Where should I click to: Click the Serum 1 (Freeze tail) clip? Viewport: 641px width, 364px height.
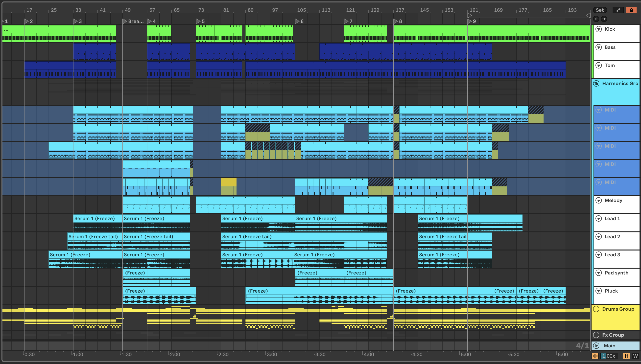(x=93, y=237)
